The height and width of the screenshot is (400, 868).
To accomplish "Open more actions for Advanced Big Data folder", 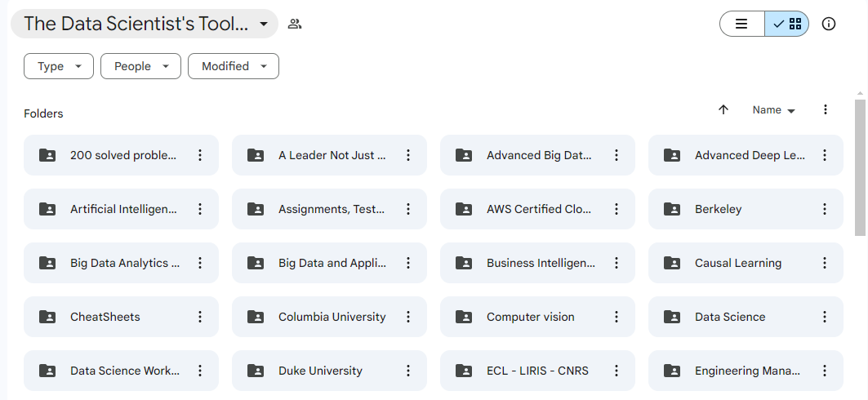I will point(617,155).
